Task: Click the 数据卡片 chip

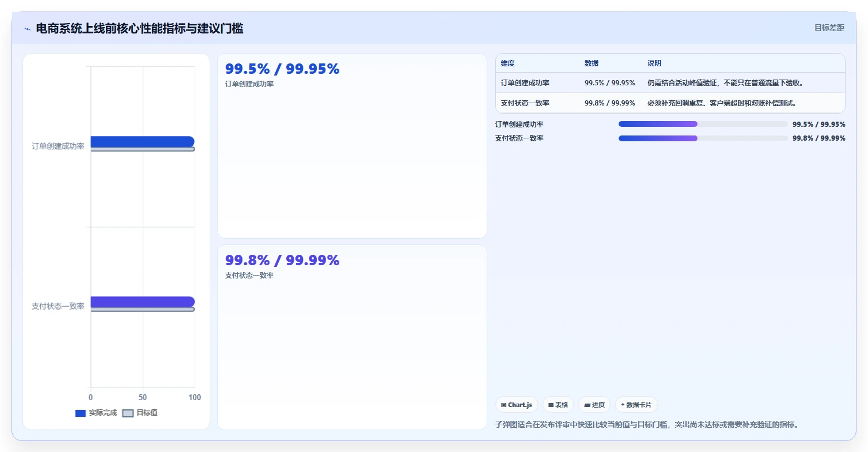Action: point(636,405)
